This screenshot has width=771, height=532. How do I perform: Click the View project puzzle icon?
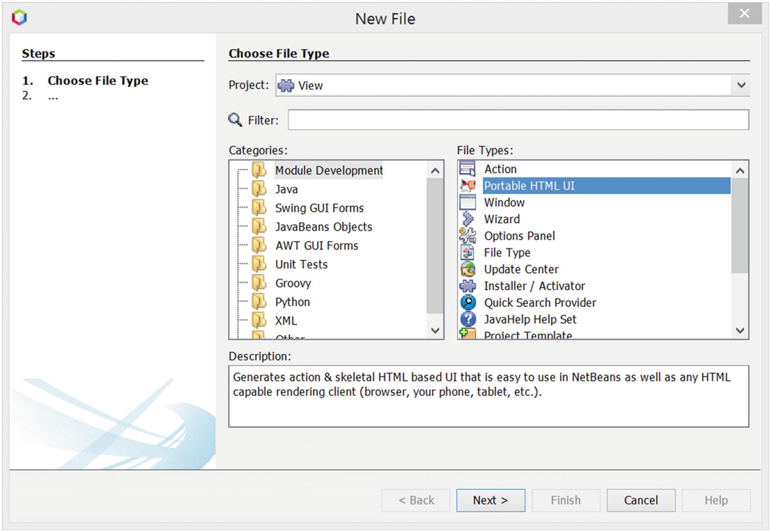[x=286, y=85]
